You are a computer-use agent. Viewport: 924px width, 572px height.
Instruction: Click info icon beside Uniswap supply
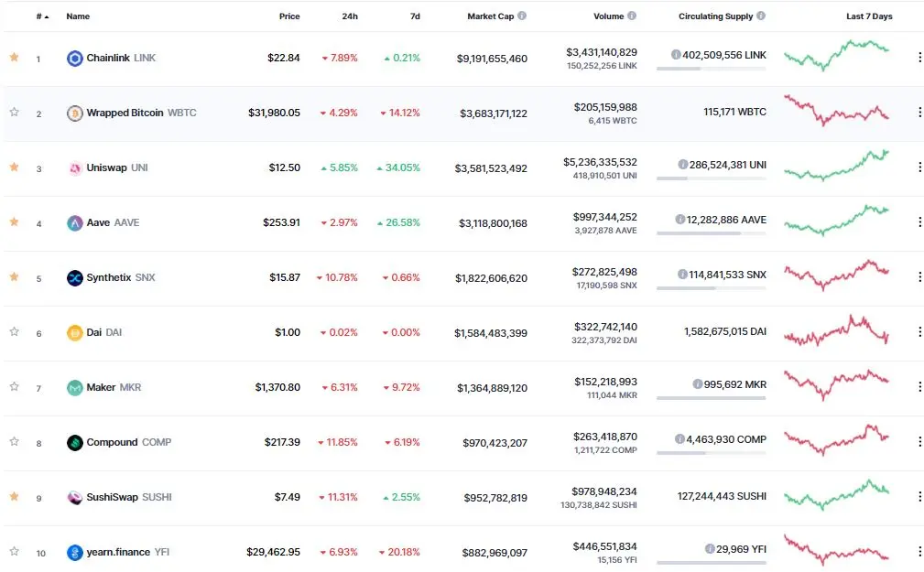coord(683,165)
